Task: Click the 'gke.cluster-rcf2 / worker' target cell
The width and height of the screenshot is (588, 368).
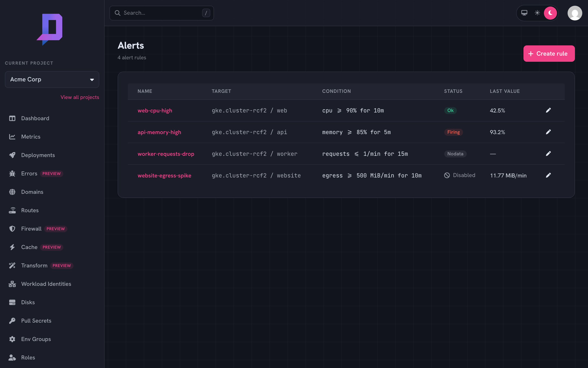Action: (254, 154)
